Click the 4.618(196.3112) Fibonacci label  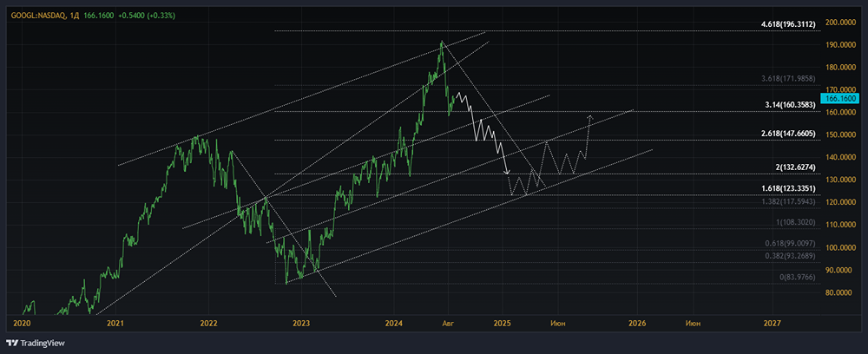click(788, 25)
